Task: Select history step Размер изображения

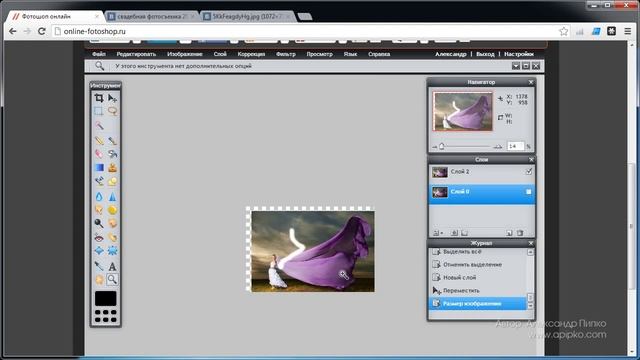Action: 479,304
